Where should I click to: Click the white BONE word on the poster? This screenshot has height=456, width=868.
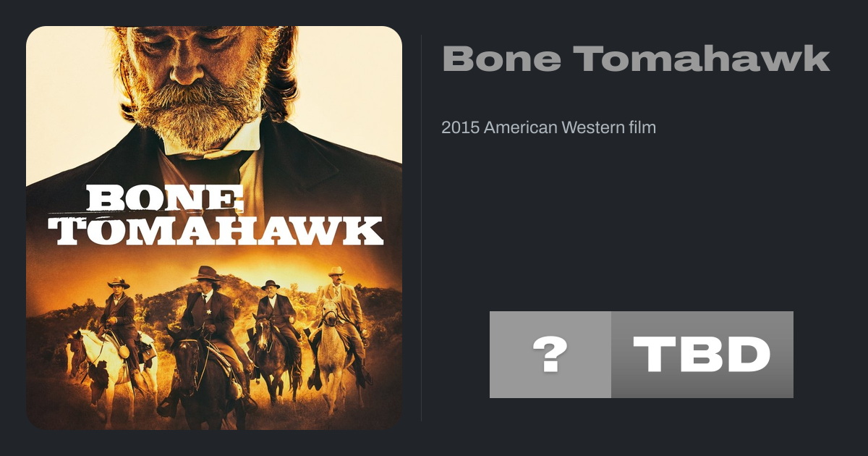pos(165,198)
